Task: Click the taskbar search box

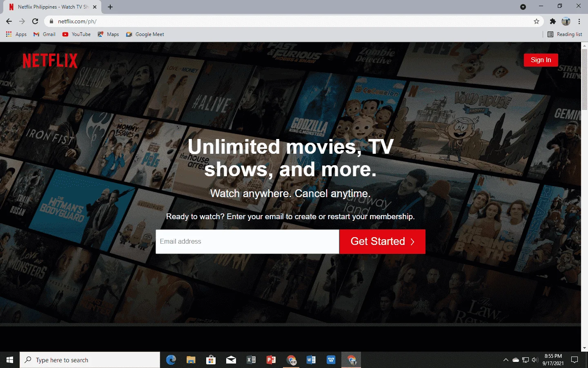Action: coord(90,360)
